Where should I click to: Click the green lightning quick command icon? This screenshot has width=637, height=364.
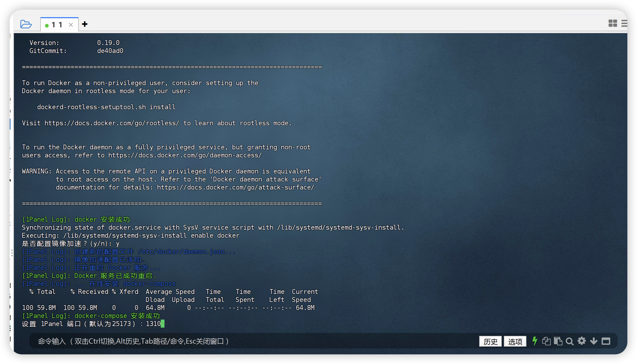coord(535,341)
